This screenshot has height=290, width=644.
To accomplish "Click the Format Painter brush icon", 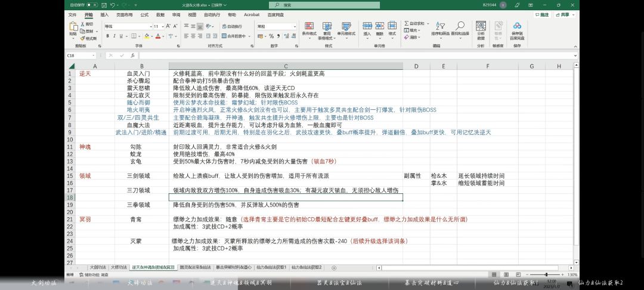I will point(82,38).
